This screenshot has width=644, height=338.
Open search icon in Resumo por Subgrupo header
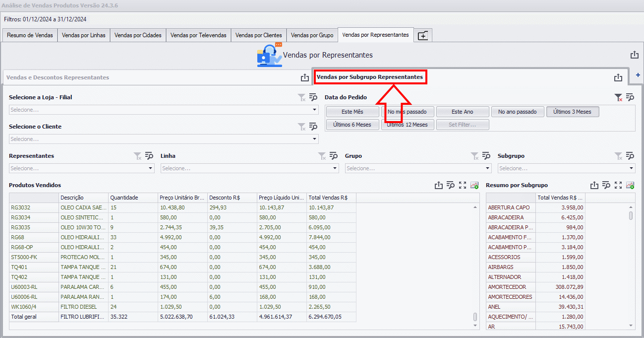point(606,185)
